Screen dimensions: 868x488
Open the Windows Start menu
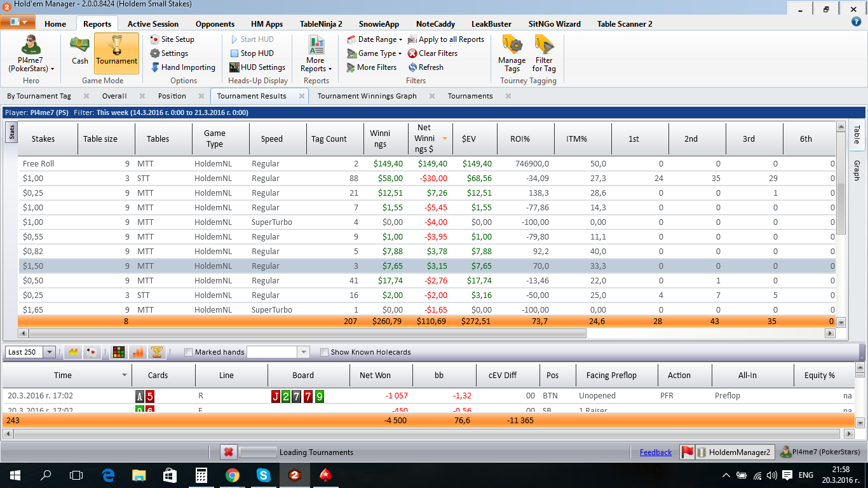point(15,475)
